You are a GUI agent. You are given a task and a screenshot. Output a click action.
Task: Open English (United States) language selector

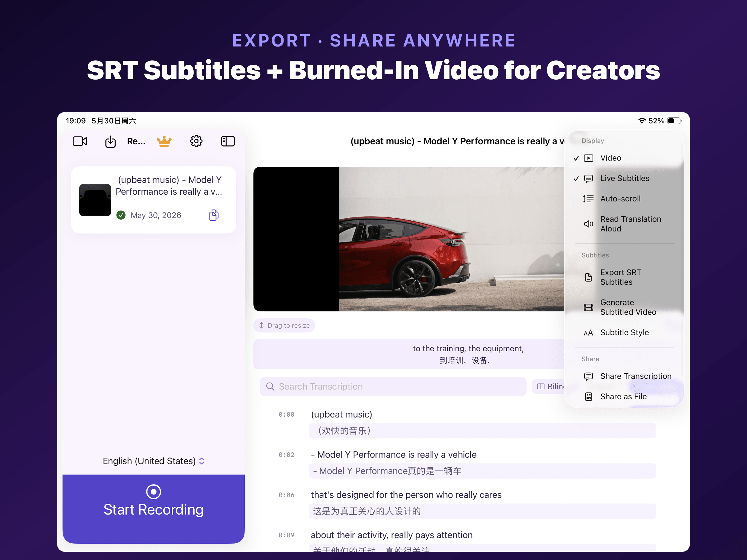pyautogui.click(x=154, y=461)
